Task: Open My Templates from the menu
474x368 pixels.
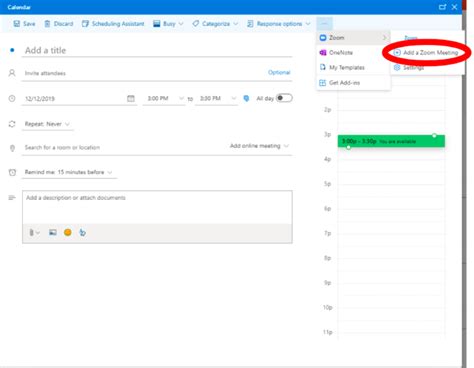Action: coord(353,68)
